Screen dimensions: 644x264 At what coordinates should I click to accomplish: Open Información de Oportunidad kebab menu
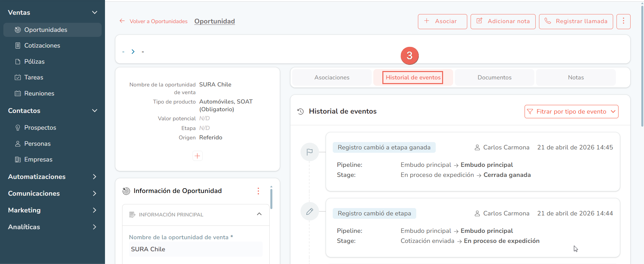258,191
